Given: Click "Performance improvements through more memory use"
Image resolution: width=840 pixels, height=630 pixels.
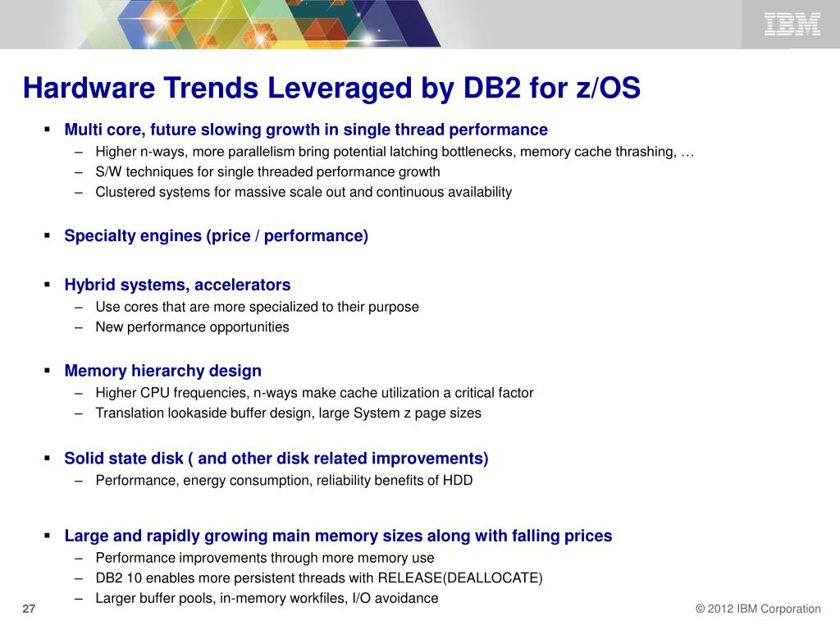Looking at the screenshot, I should (x=265, y=558).
